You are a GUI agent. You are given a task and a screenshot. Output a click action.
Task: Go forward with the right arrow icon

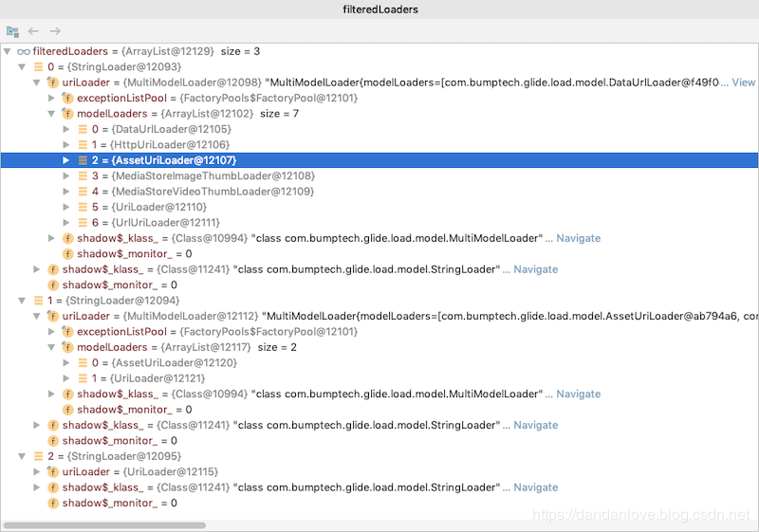[x=55, y=31]
